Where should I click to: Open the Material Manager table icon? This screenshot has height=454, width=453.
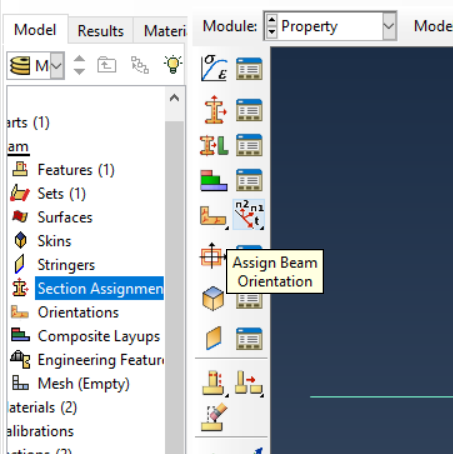coord(249,69)
